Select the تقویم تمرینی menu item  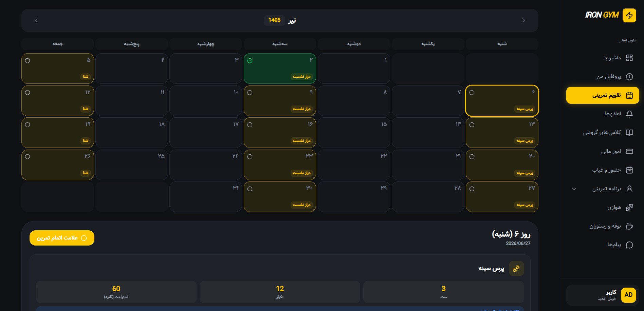click(x=603, y=95)
